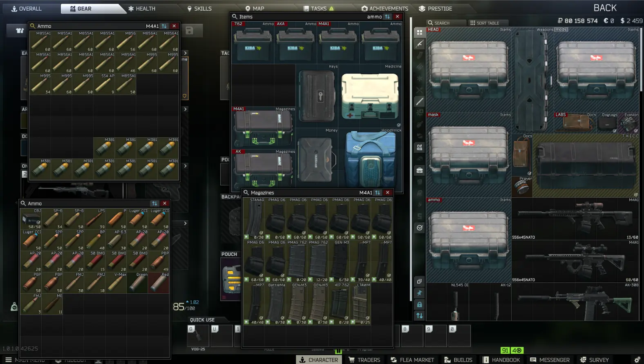Open the HANDBOOK
644x364 pixels.
pos(501,360)
